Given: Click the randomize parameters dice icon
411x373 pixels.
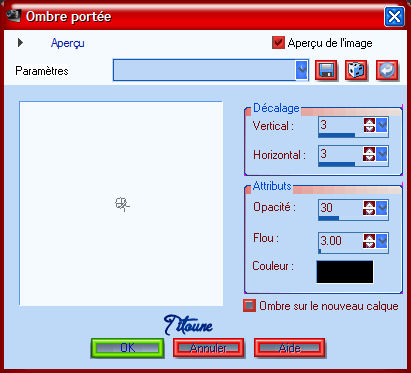Looking at the screenshot, I should (356, 70).
